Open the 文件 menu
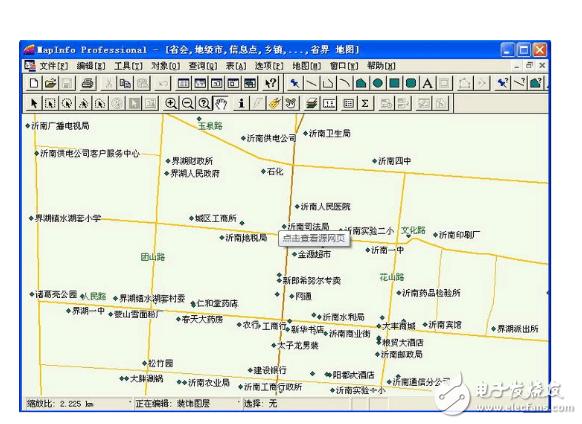This screenshot has height=424, width=582. tap(53, 66)
